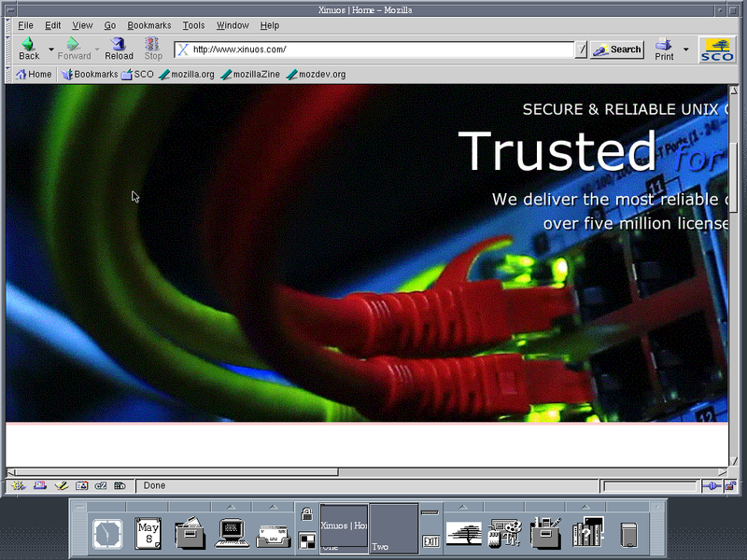
Task: Open Bookmarks folder on personal toolbar
Action: coord(90,75)
